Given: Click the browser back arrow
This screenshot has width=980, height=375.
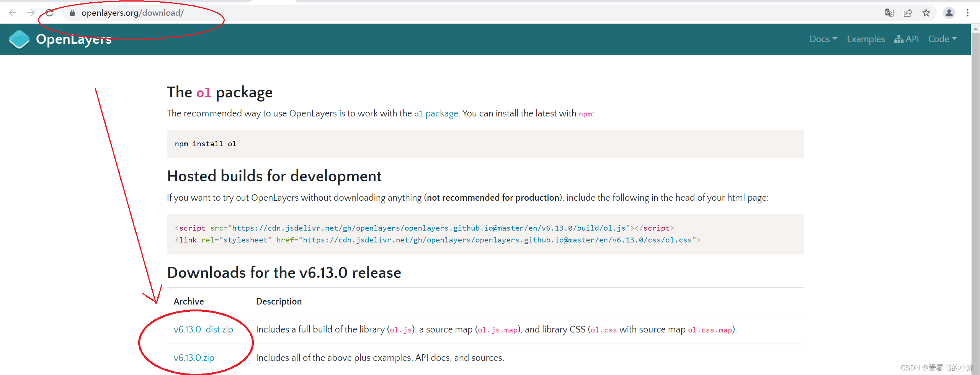Looking at the screenshot, I should [13, 13].
